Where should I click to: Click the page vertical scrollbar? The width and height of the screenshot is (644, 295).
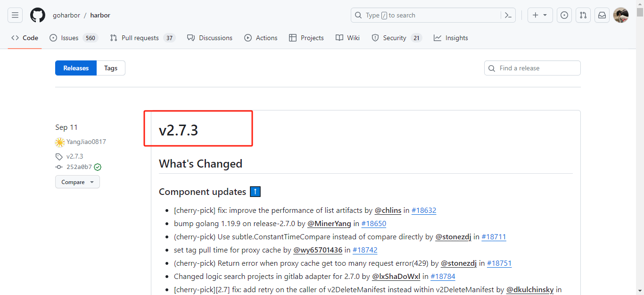click(640, 142)
